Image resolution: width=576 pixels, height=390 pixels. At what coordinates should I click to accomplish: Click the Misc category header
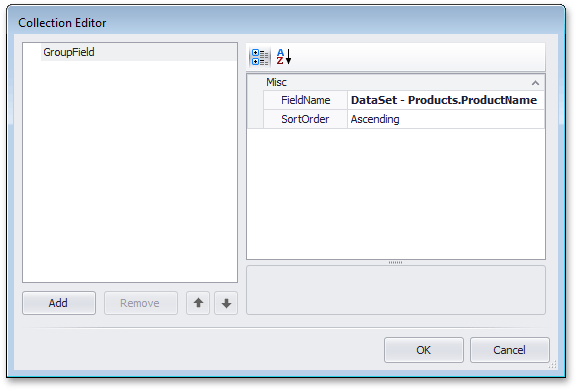pos(396,82)
